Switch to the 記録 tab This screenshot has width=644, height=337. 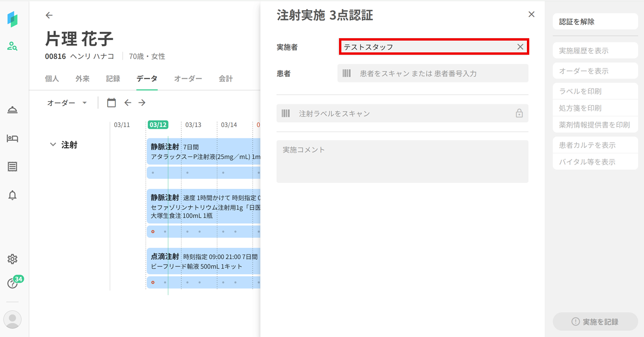coord(113,78)
